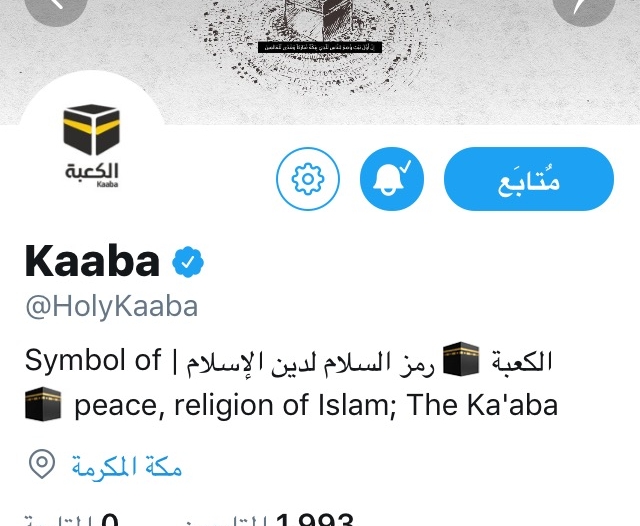Screen dimensions: 640x526
Task: View the 1,993 followers count
Action: 314,518
